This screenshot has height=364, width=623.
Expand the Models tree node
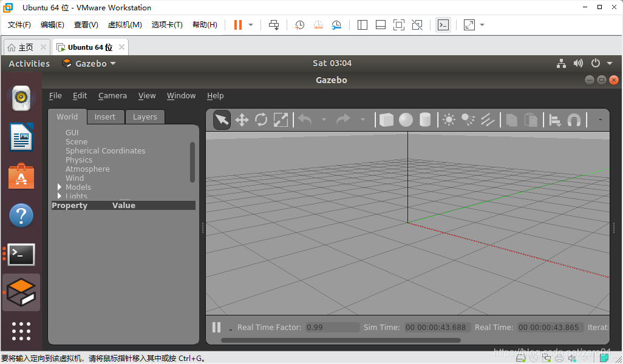[x=59, y=187]
